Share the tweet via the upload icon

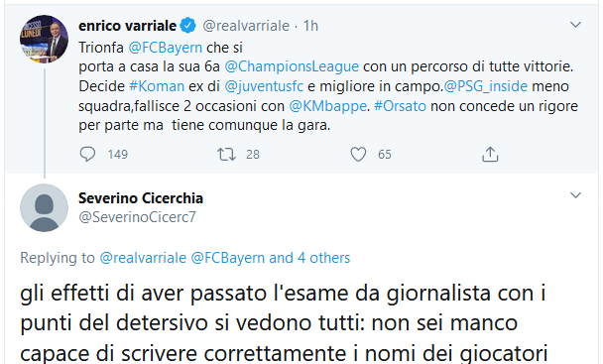(490, 155)
